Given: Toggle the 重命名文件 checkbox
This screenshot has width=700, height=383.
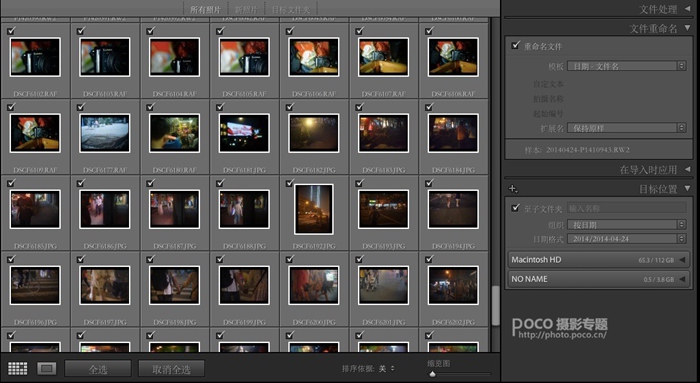Looking at the screenshot, I should pyautogui.click(x=516, y=46).
